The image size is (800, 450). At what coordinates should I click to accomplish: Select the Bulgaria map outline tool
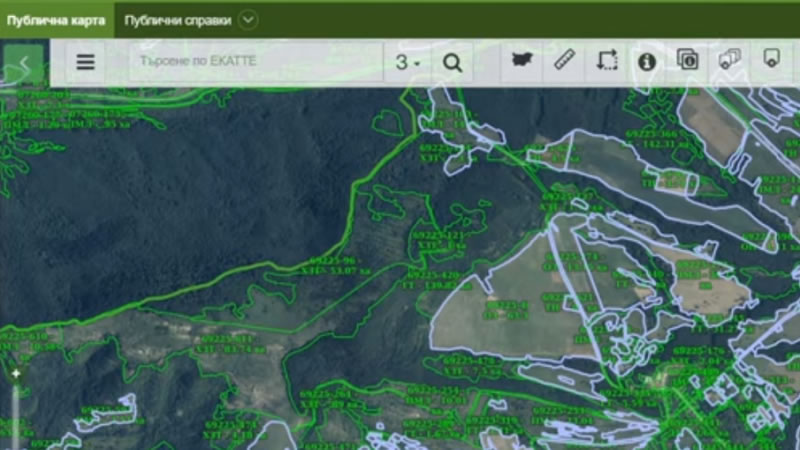(x=521, y=61)
